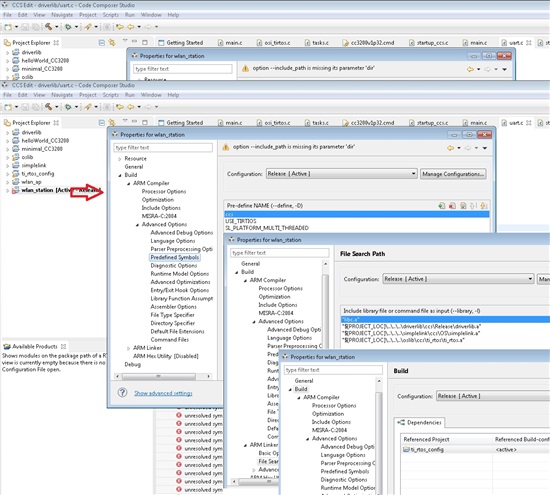
Task: Open the rightmost view menu arrow in Predefined Symbols dialog header
Action: click(485, 148)
